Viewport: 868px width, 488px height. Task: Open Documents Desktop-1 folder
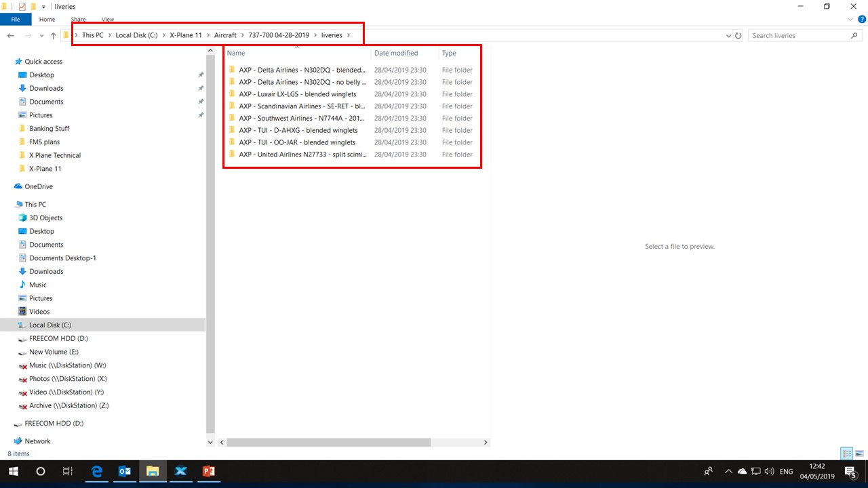(62, 258)
